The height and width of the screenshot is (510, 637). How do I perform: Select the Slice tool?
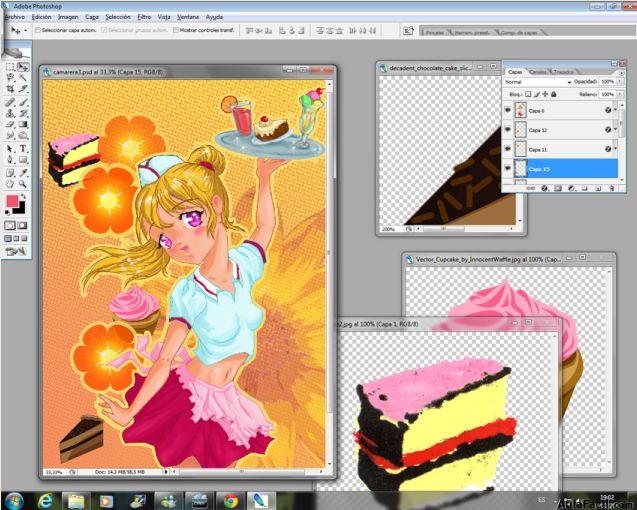click(x=23, y=88)
